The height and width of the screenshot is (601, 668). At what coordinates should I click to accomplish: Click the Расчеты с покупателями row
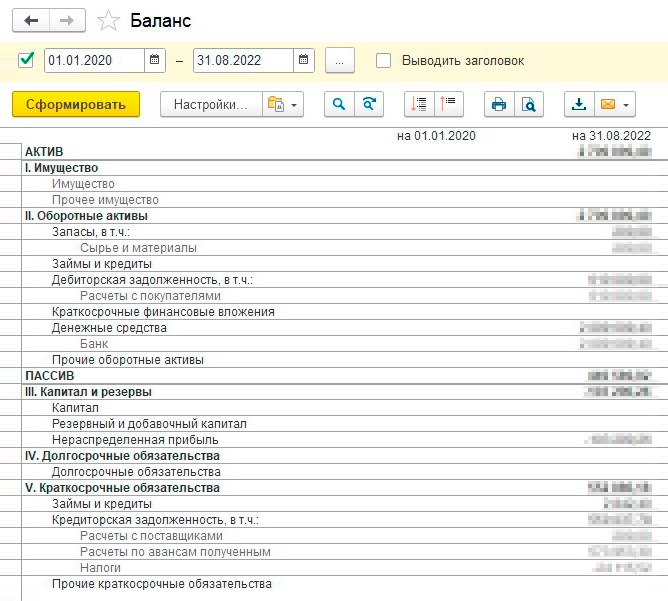pyautogui.click(x=344, y=296)
